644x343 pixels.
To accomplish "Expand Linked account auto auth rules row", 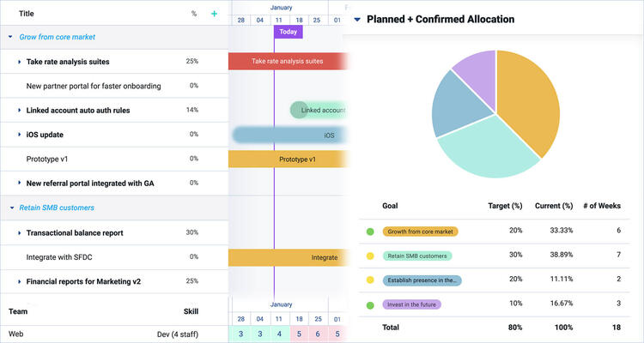I will tap(19, 110).
